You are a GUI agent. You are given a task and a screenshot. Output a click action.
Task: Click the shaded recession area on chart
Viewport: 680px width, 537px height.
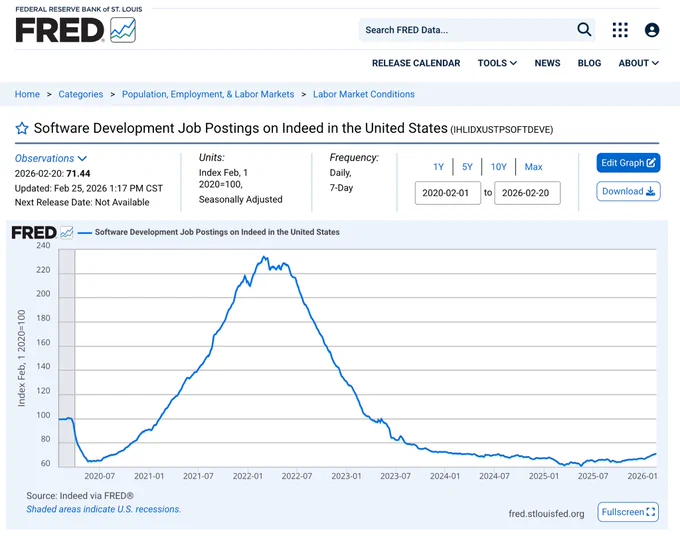click(67, 358)
